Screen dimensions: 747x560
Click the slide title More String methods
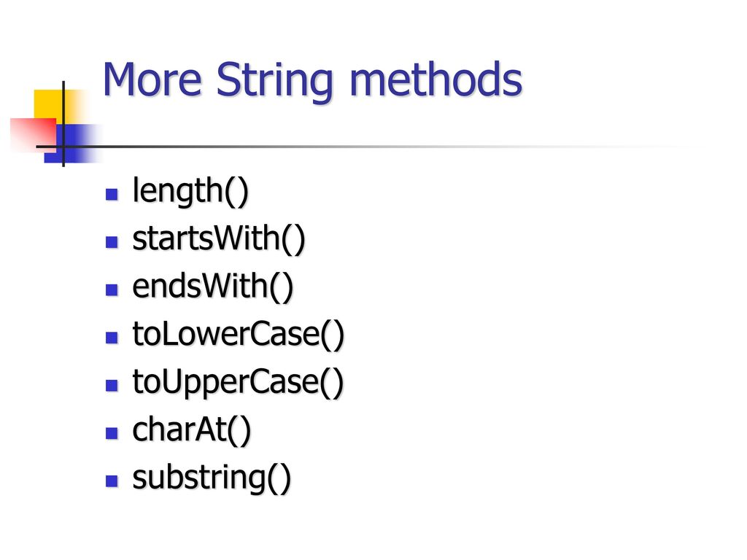312,80
